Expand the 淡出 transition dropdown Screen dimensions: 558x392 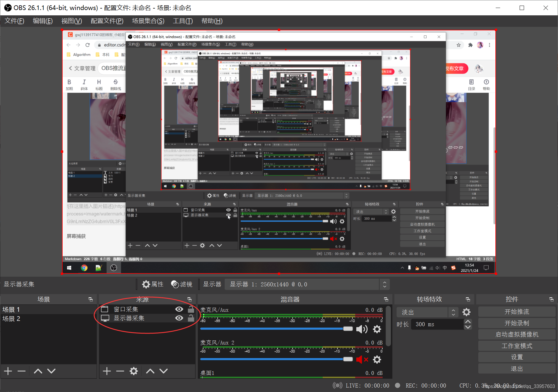(x=427, y=312)
